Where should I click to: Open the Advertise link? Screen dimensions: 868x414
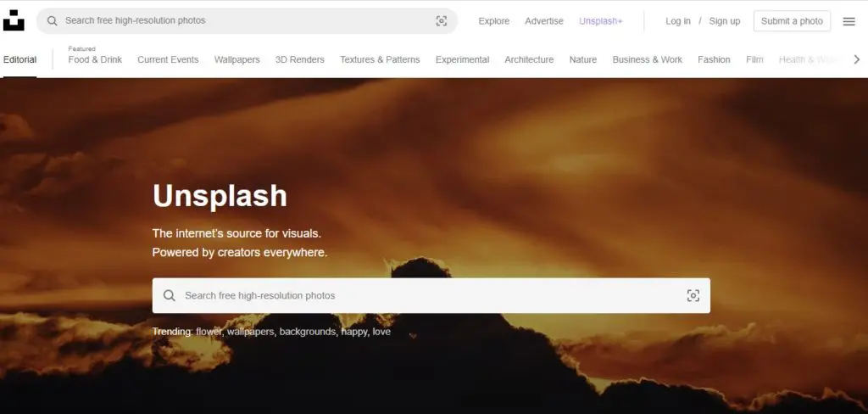coord(544,21)
